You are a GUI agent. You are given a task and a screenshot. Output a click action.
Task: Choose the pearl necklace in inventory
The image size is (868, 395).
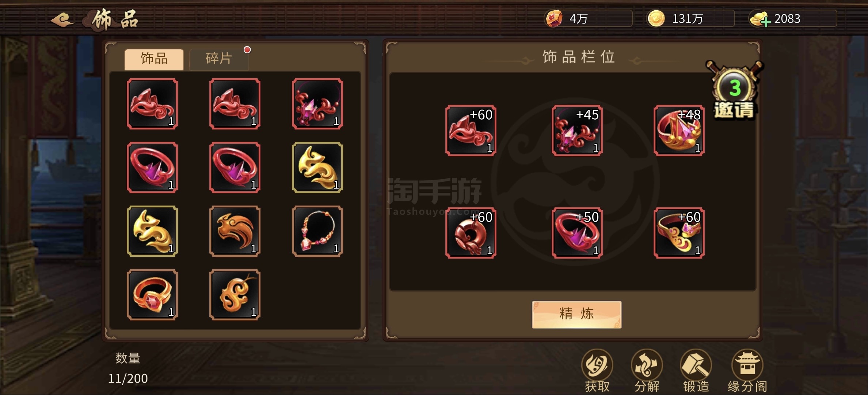(317, 231)
